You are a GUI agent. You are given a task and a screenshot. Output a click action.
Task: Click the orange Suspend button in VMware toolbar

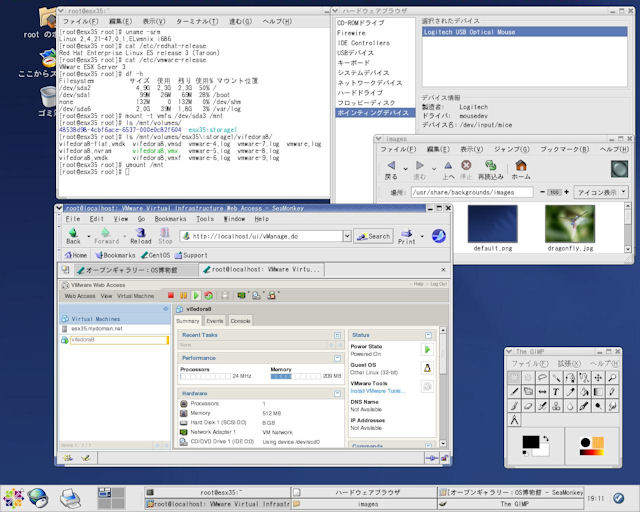[184, 295]
